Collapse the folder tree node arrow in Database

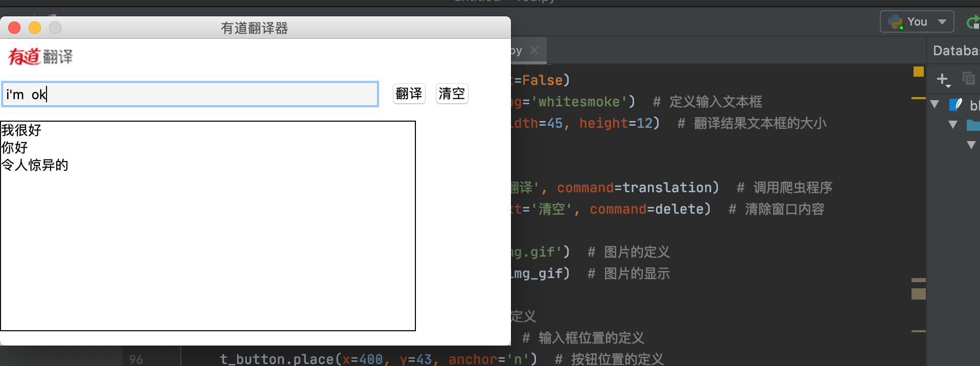click(953, 124)
